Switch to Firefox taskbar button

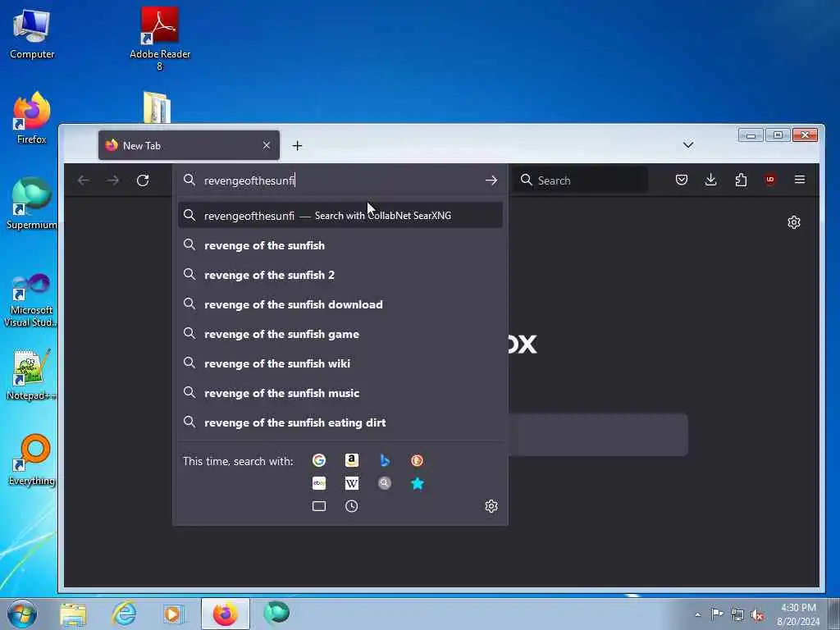pos(226,614)
